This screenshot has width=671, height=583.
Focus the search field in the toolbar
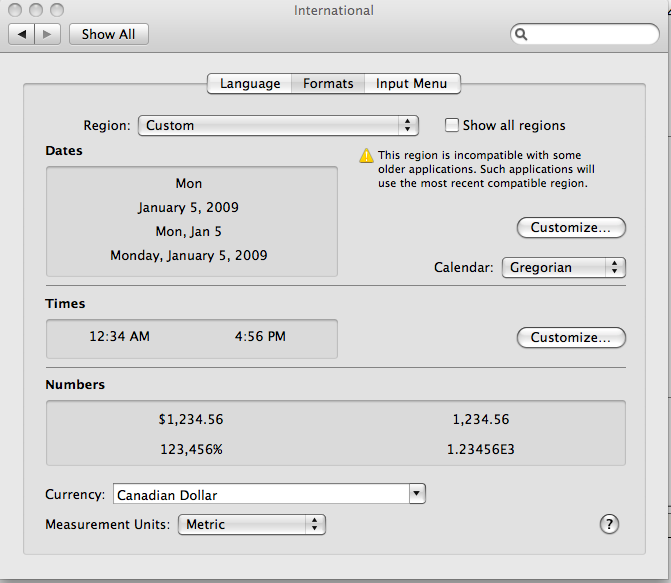(x=585, y=34)
